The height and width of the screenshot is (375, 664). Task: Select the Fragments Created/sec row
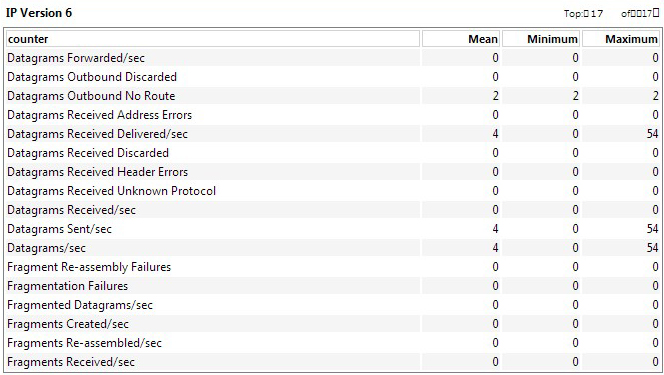tap(332, 324)
